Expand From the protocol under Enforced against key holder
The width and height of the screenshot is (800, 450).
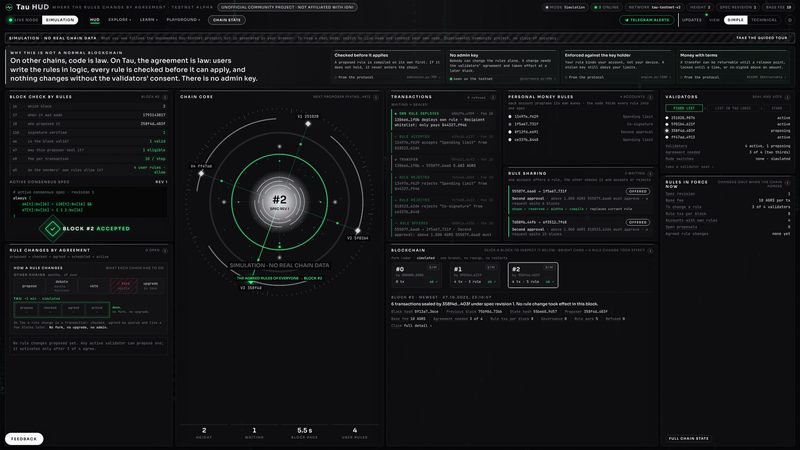tap(584, 77)
